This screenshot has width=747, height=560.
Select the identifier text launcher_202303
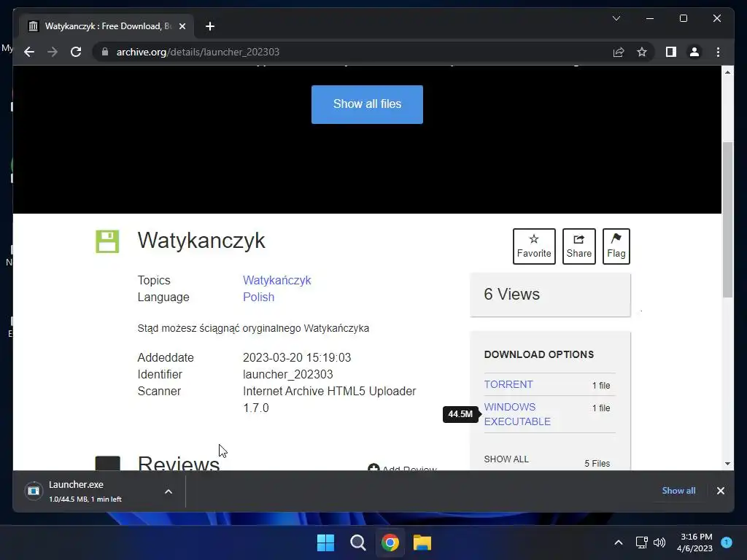click(287, 374)
